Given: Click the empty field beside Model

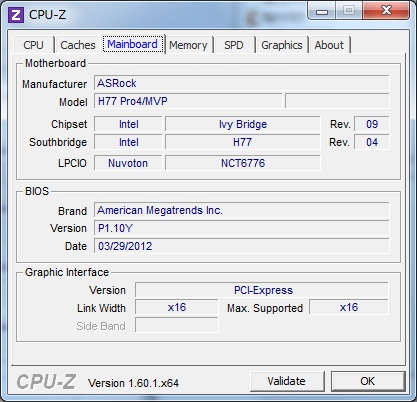Looking at the screenshot, I should (x=337, y=101).
